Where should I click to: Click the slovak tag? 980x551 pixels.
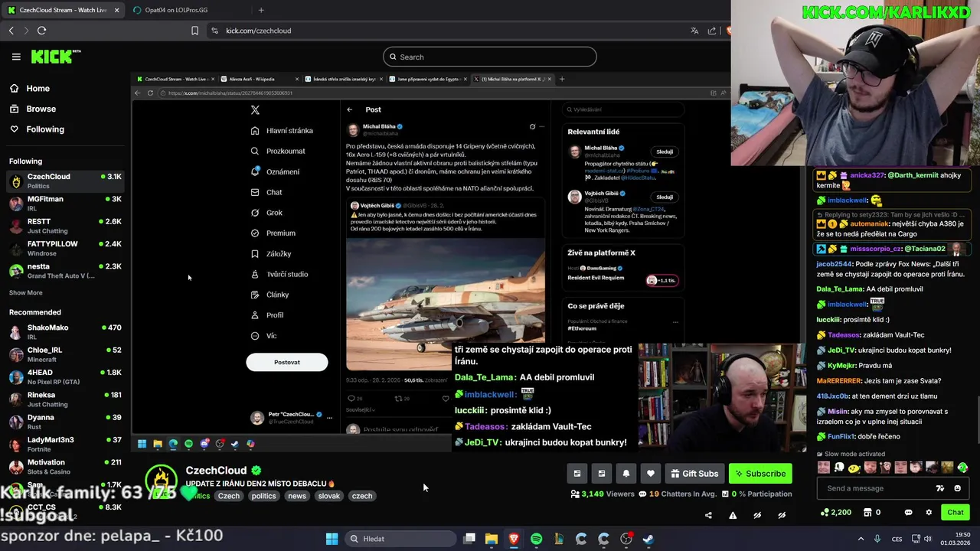tap(329, 496)
